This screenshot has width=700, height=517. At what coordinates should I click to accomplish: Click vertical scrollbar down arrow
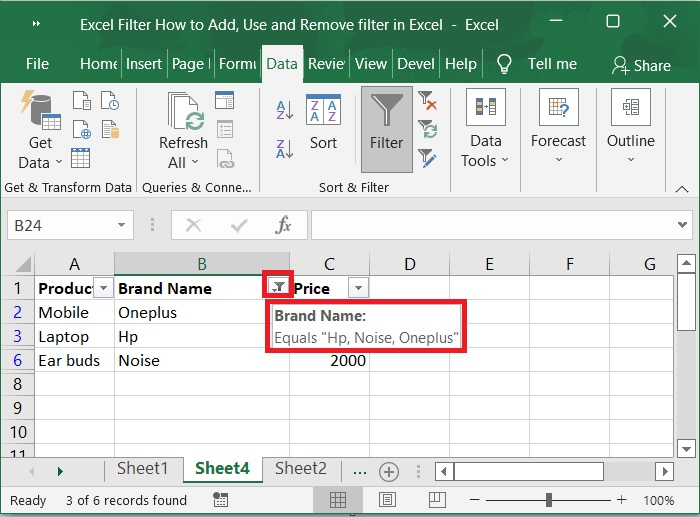coord(686,448)
